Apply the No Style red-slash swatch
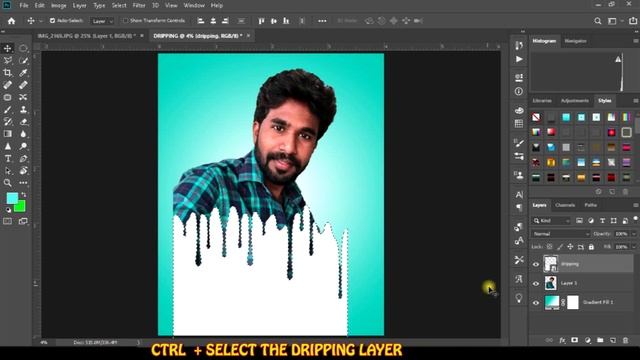 pyautogui.click(x=536, y=118)
